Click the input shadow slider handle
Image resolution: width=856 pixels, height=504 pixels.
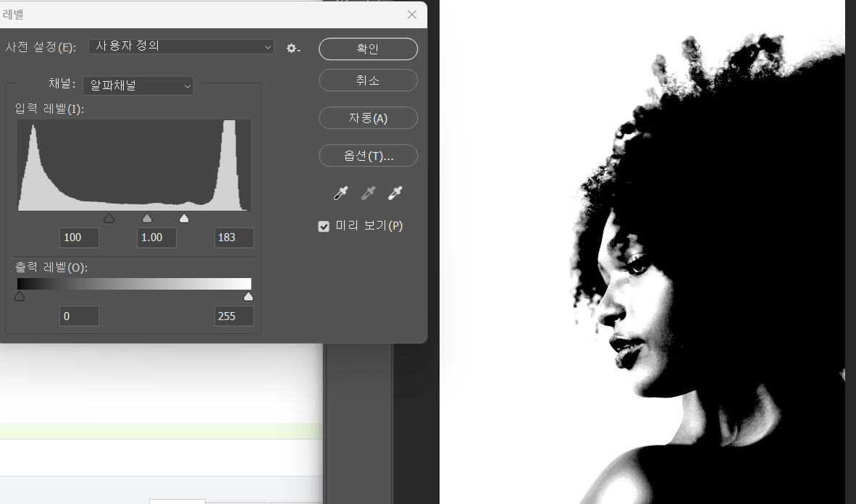coord(109,218)
